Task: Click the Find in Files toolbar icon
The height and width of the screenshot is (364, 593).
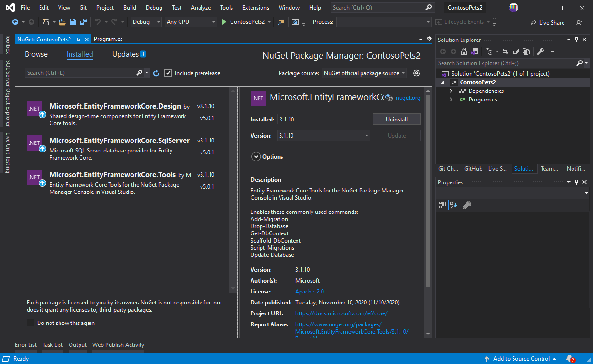Action: click(x=281, y=22)
